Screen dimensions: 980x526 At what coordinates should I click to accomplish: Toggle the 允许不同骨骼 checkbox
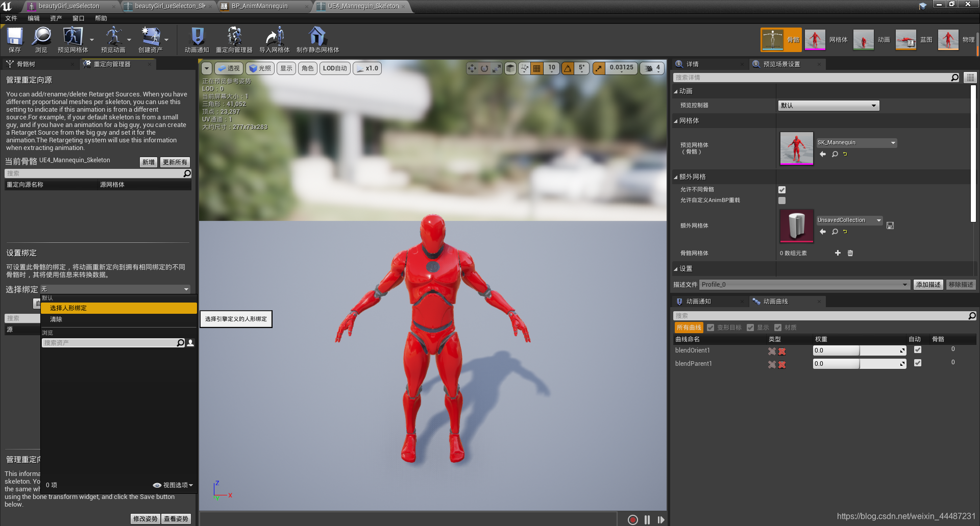pos(782,190)
